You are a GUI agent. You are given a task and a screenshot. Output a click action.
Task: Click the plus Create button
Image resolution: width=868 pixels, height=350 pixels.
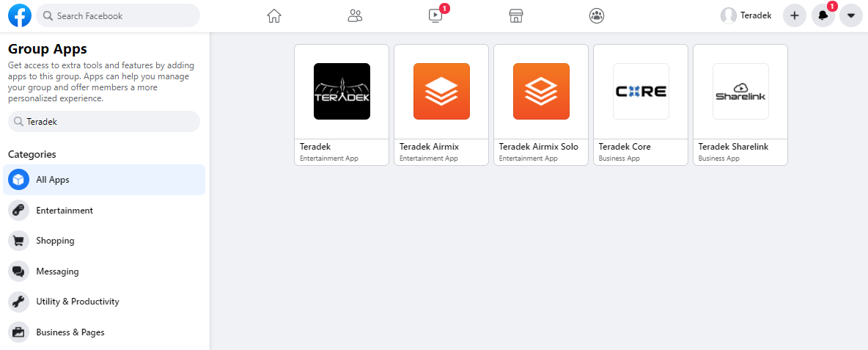coord(794,15)
